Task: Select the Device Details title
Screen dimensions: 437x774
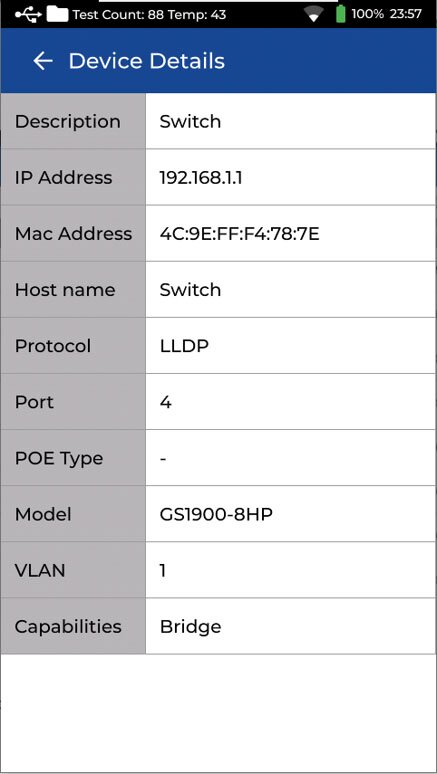Action: click(147, 61)
